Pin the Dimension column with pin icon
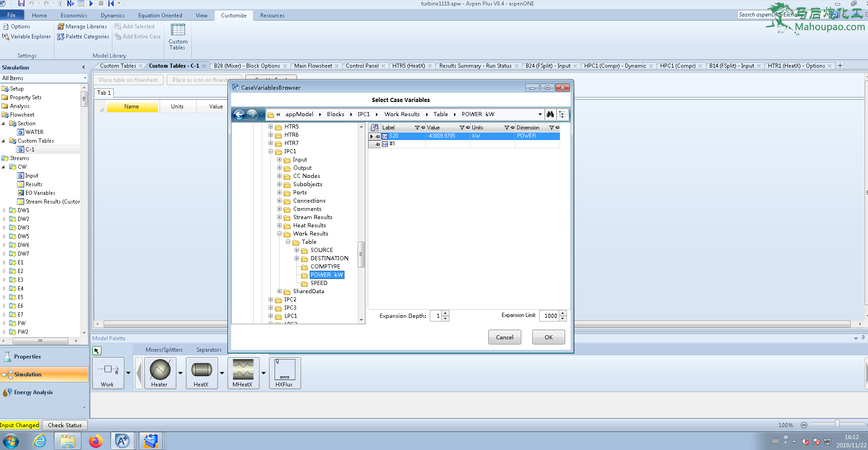Image resolution: width=868 pixels, height=450 pixels. (x=557, y=128)
